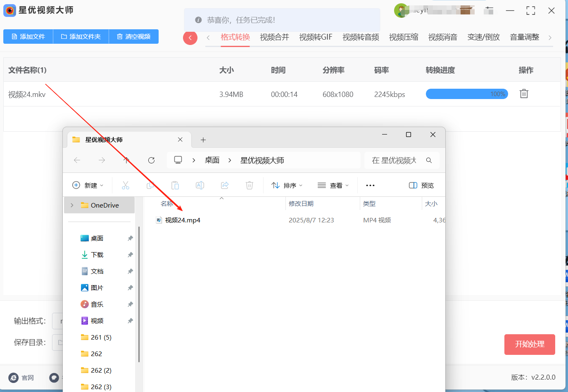Sort by the 类型 column header
Image resolution: width=568 pixels, height=392 pixels.
coord(369,203)
